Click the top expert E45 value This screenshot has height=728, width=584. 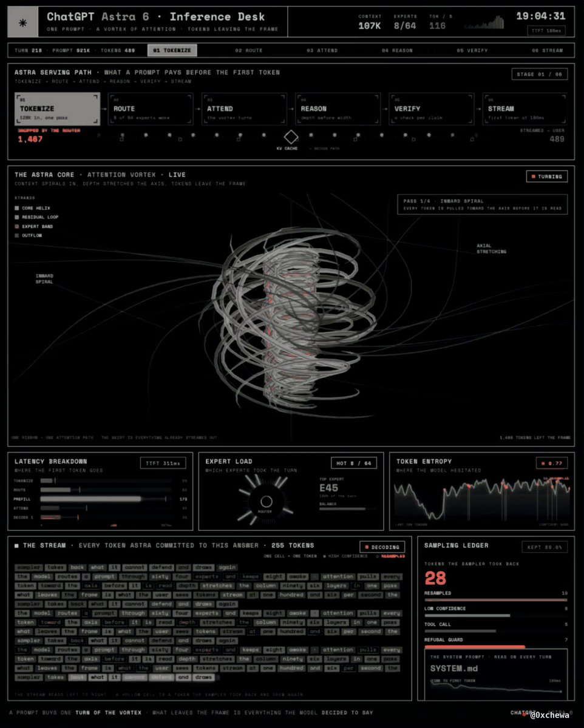[330, 487]
